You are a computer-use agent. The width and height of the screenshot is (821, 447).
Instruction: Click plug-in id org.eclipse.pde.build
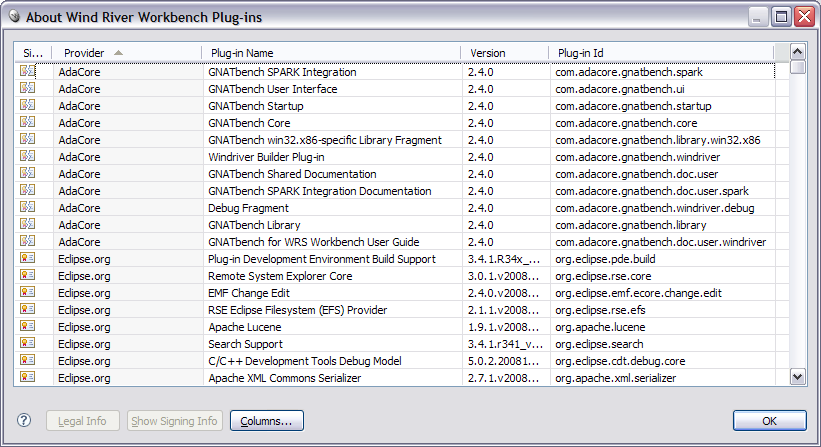(605, 259)
